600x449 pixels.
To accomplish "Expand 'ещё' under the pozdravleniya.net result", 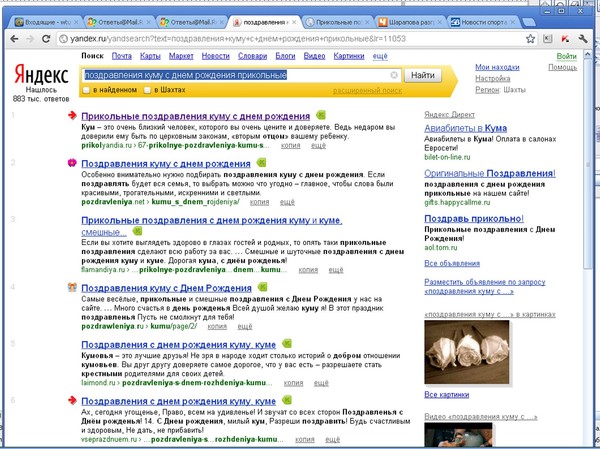I will [287, 202].
